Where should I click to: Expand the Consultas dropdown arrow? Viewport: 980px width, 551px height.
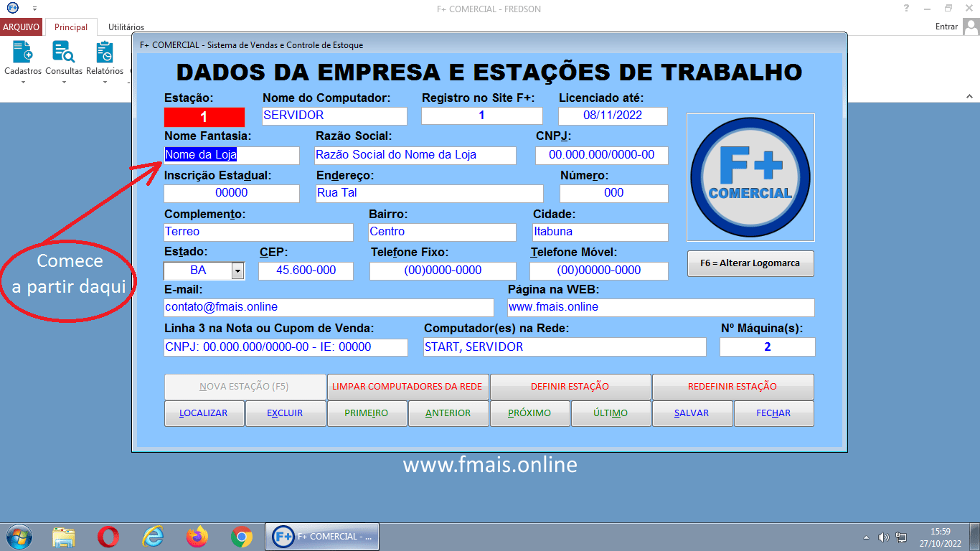coord(64,82)
